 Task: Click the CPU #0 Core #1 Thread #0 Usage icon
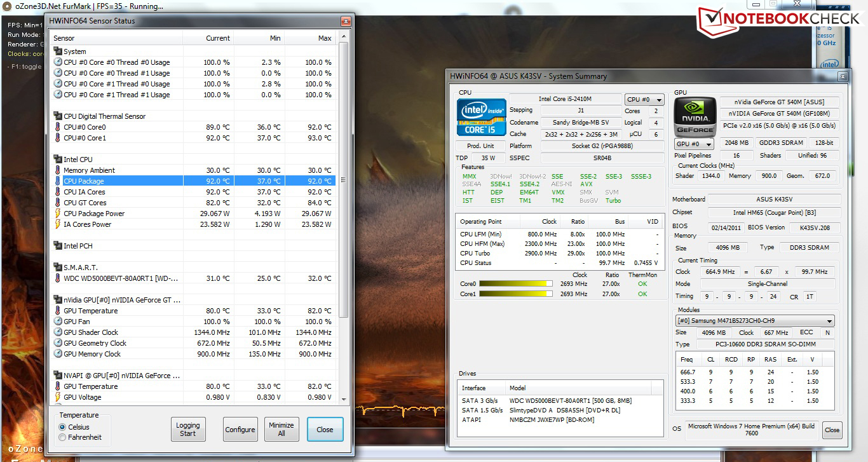pos(58,84)
